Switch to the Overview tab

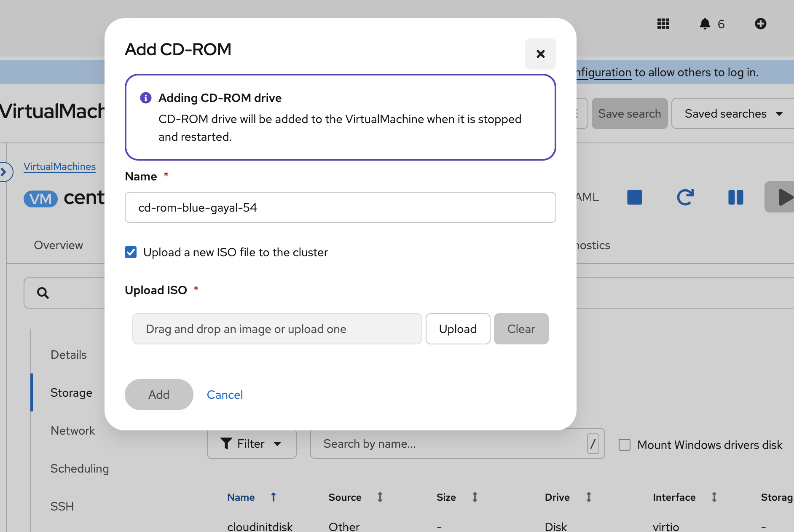pyautogui.click(x=59, y=245)
